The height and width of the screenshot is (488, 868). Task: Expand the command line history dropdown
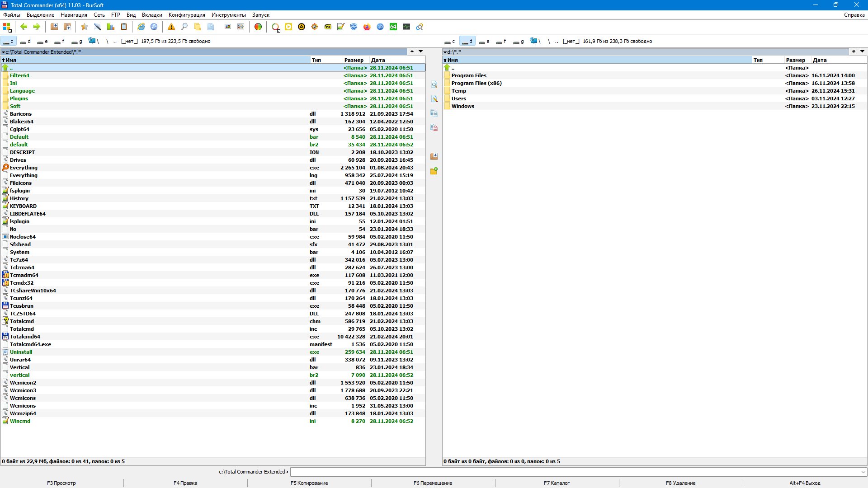click(863, 472)
